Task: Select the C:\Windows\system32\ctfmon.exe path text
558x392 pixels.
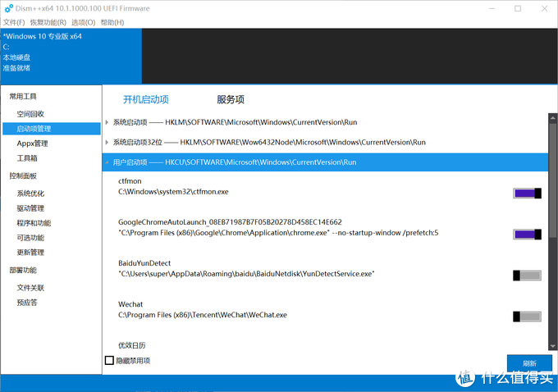Action: click(x=173, y=192)
